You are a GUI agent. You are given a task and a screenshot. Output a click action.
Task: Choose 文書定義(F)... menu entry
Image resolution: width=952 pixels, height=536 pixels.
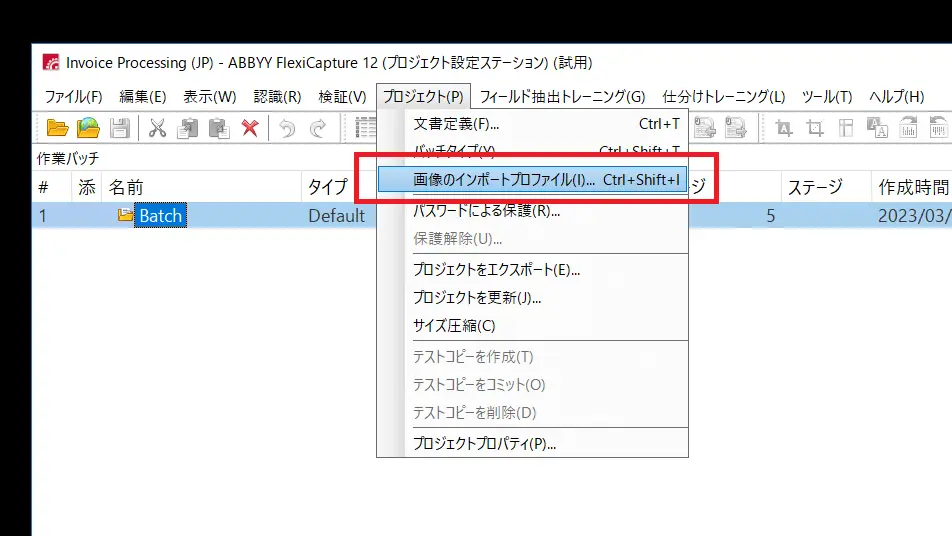(x=532, y=124)
